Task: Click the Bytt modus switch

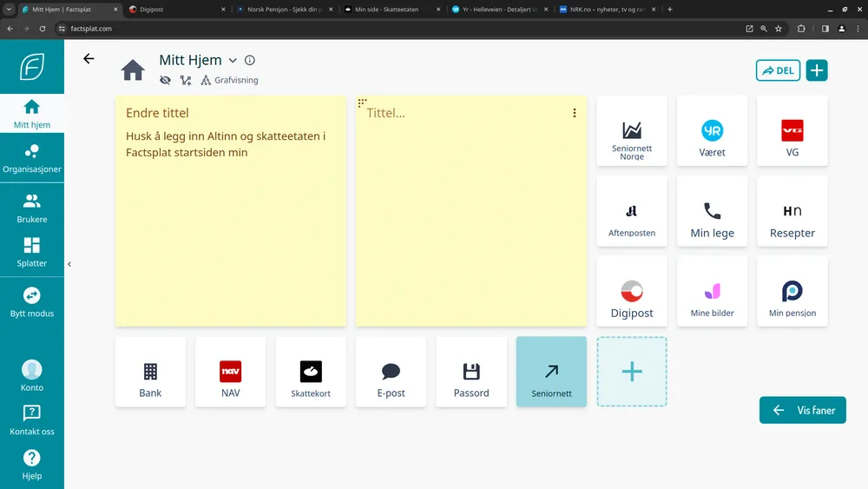Action: [32, 301]
